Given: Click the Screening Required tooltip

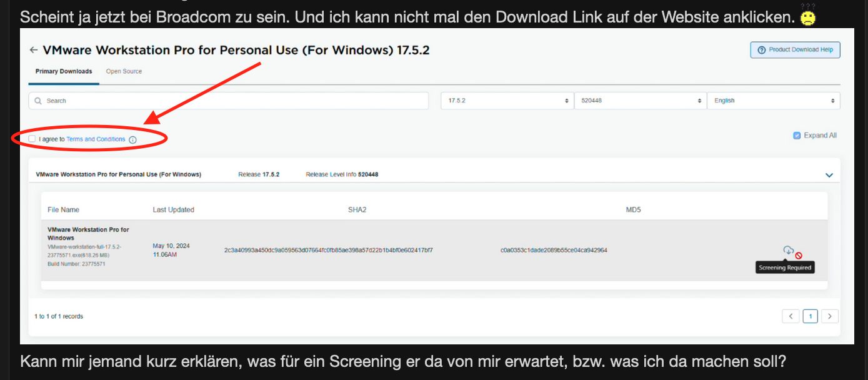Looking at the screenshot, I should (785, 267).
